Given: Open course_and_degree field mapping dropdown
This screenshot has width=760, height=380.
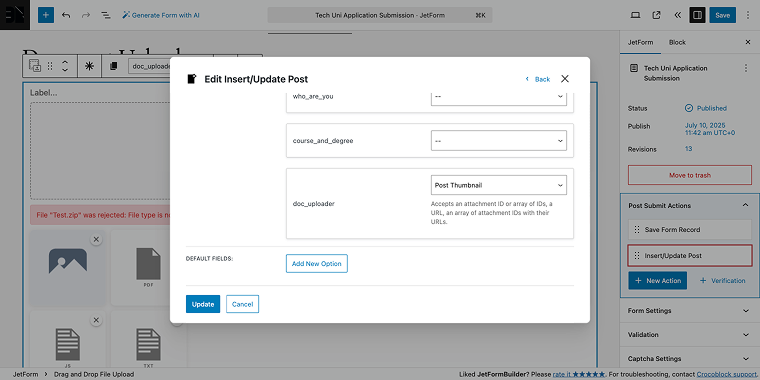Looking at the screenshot, I should coord(499,141).
